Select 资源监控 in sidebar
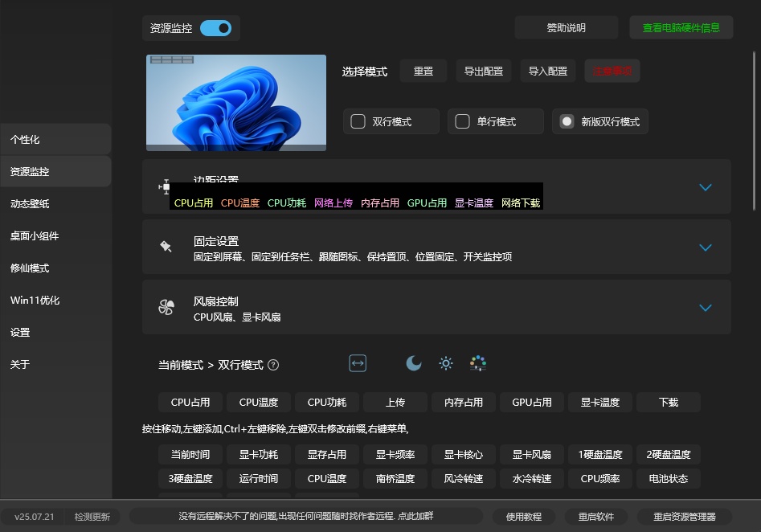The height and width of the screenshot is (532, 761). coord(55,172)
